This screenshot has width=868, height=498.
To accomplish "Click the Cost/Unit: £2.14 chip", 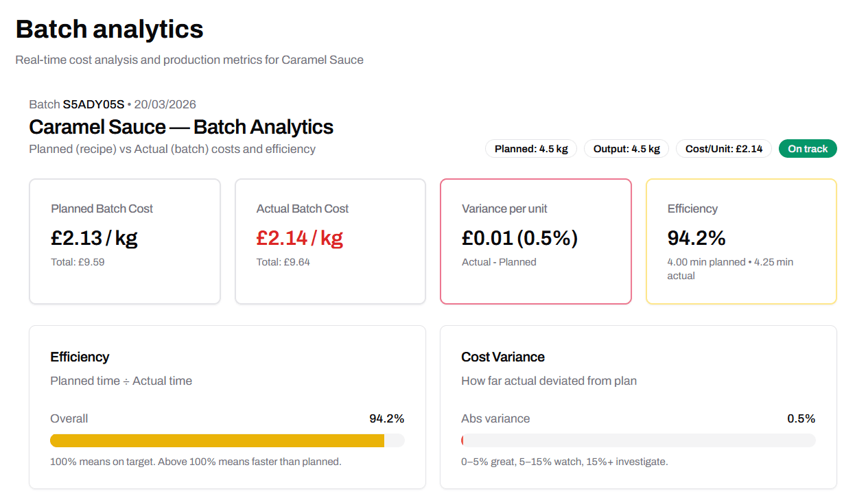I will click(723, 148).
